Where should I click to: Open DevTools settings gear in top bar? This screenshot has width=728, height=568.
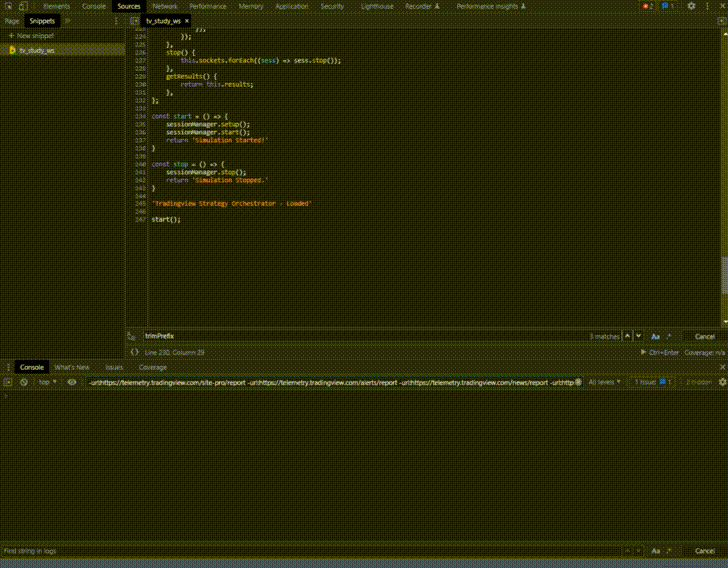tap(691, 7)
